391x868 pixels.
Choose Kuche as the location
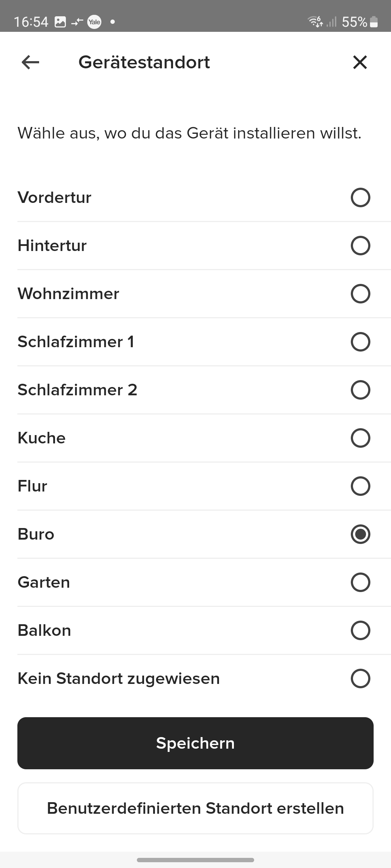click(x=360, y=438)
